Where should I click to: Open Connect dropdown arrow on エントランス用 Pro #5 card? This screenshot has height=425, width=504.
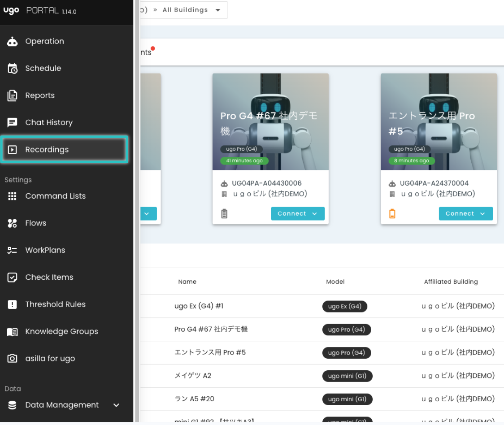coord(482,214)
